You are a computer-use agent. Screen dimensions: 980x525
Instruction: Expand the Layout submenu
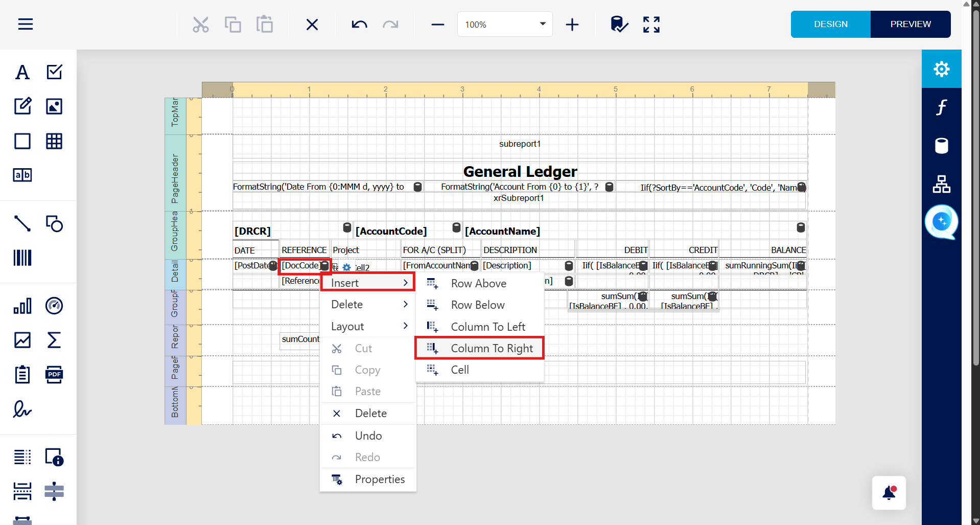click(x=368, y=326)
